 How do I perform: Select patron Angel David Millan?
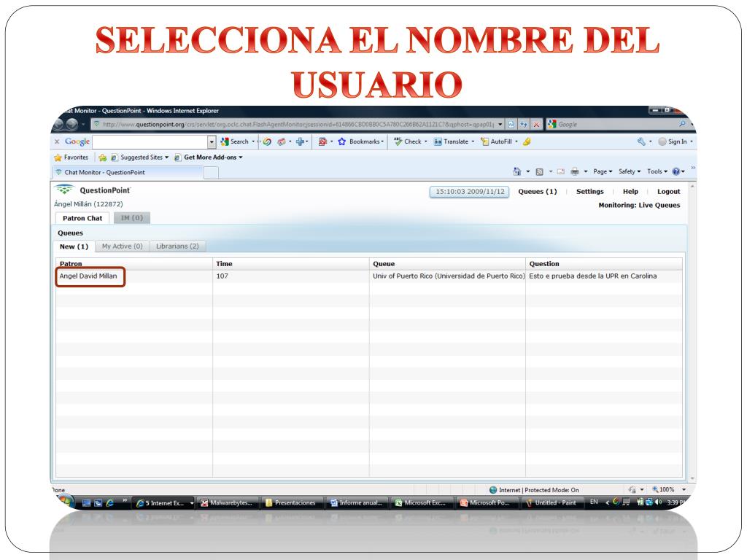tap(88, 276)
